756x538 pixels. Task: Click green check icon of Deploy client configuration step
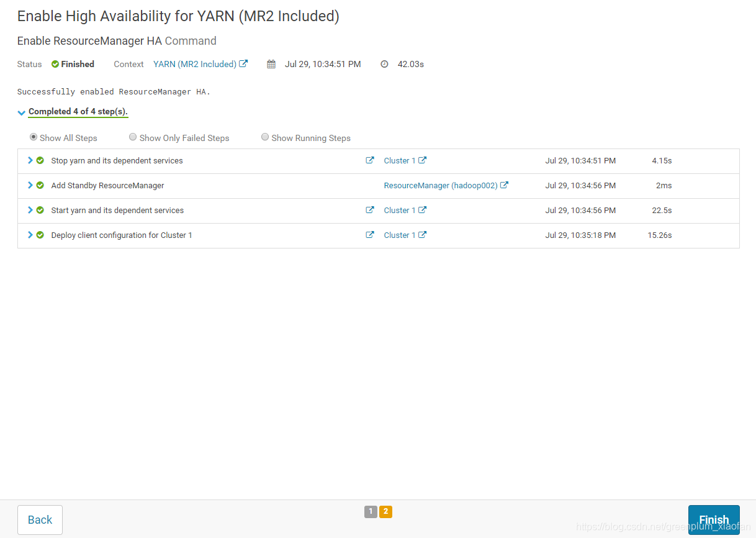pos(40,235)
